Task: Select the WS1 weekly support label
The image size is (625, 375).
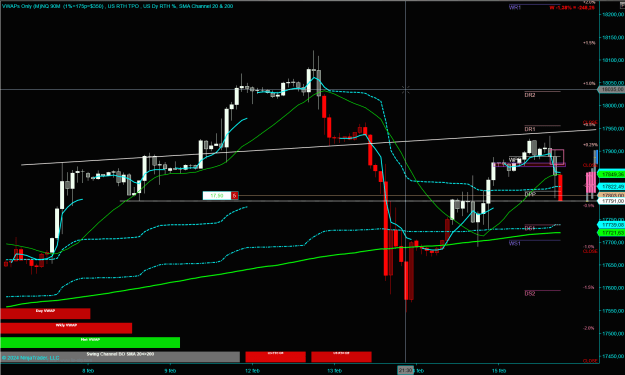Action: (515, 243)
